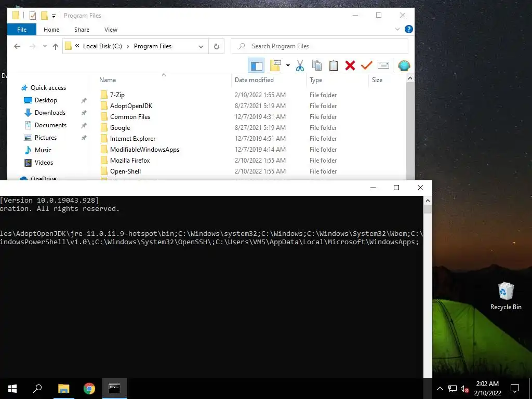Open the recent locations dropdown arrow
532x399 pixels.
point(45,46)
